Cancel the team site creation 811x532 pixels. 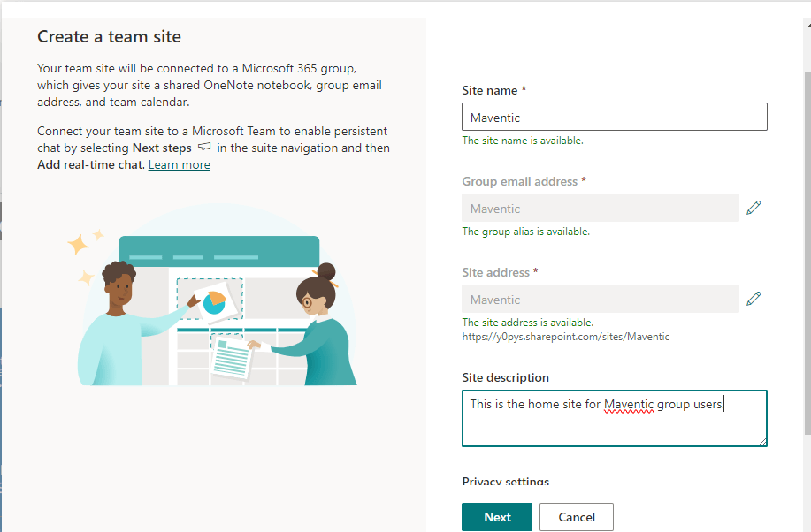click(576, 516)
